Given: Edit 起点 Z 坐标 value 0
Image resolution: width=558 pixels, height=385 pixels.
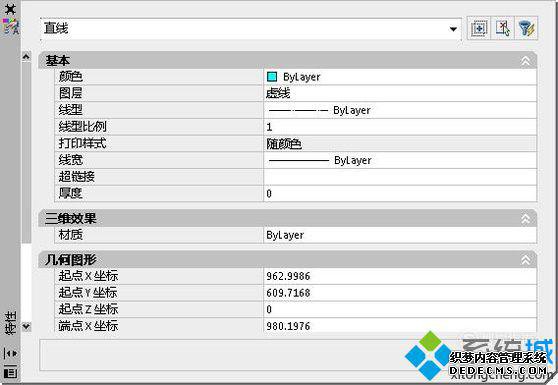Looking at the screenshot, I should coord(400,310).
